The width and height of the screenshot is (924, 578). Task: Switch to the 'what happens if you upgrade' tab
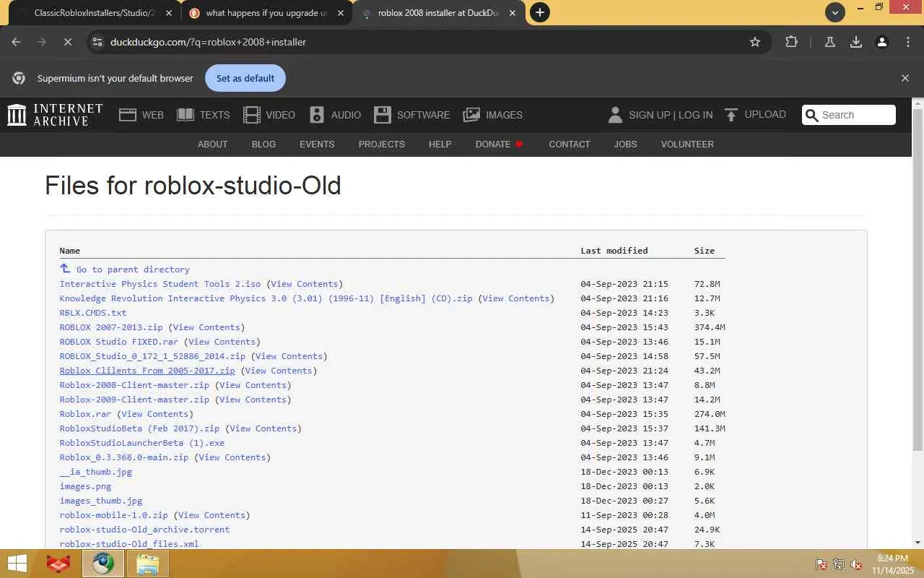click(266, 13)
